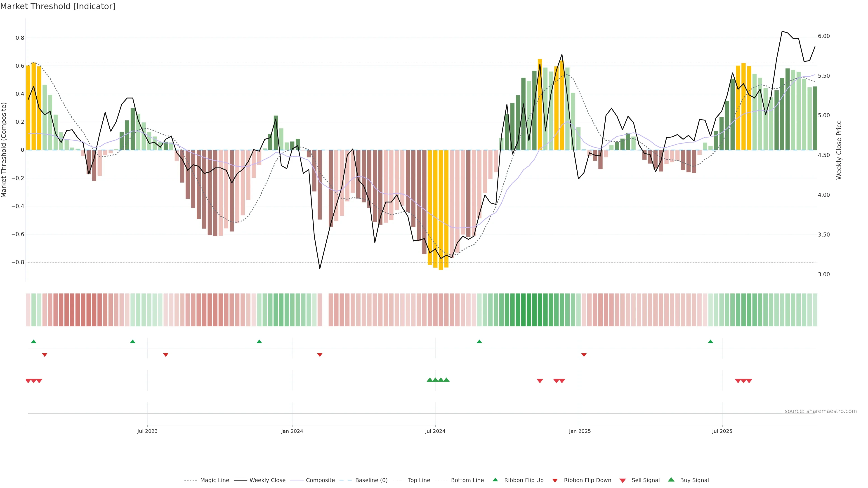Click the ribbon flip up marker before Jul 2025
This screenshot has height=488, width=868.
tap(711, 342)
